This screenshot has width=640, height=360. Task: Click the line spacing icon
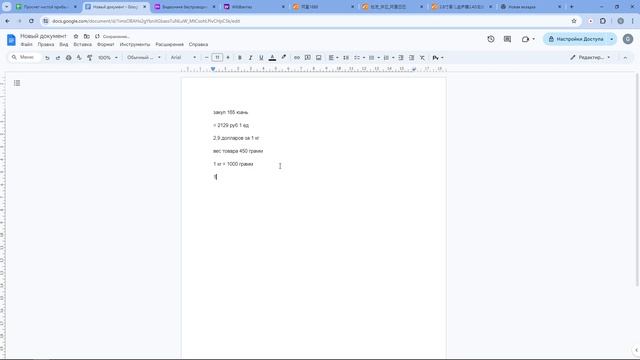pos(346,58)
